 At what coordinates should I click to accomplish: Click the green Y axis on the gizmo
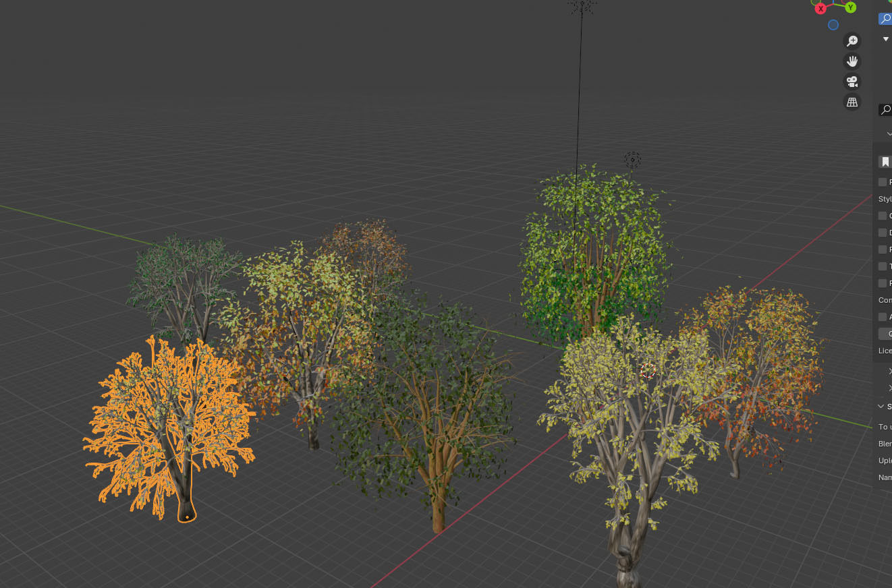(851, 7)
